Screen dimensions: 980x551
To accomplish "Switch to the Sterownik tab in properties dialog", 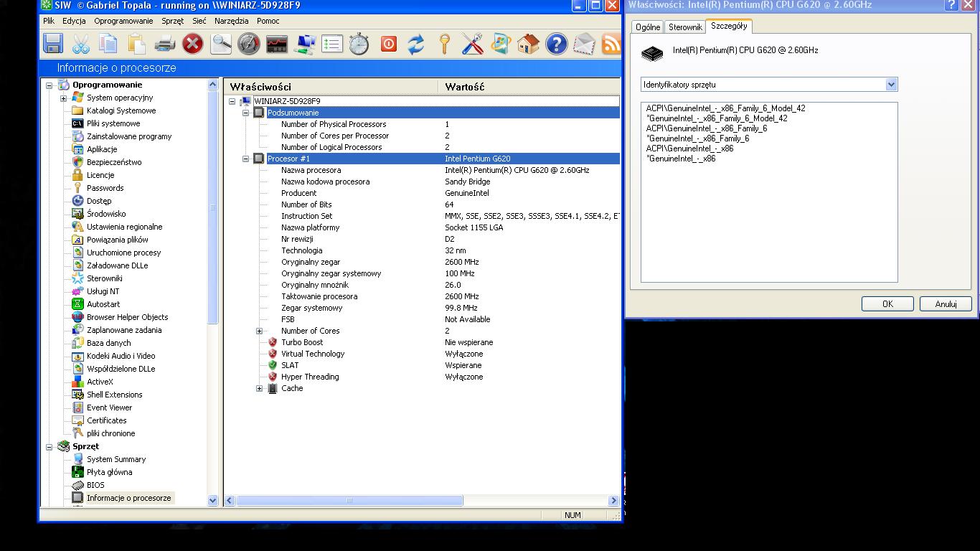I will point(685,27).
